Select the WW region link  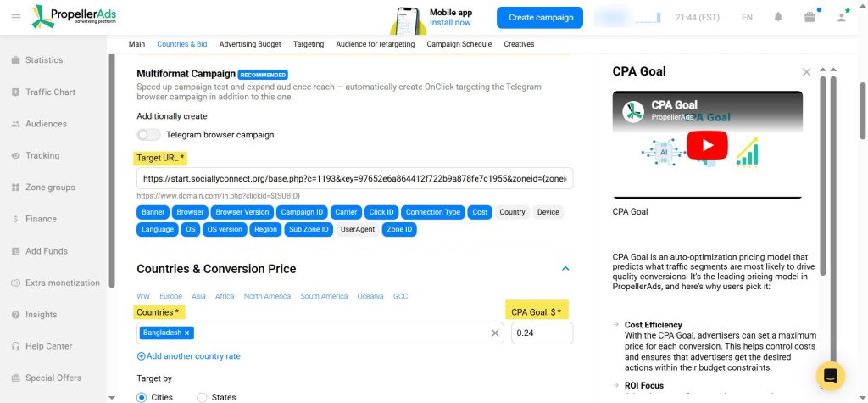pos(142,297)
